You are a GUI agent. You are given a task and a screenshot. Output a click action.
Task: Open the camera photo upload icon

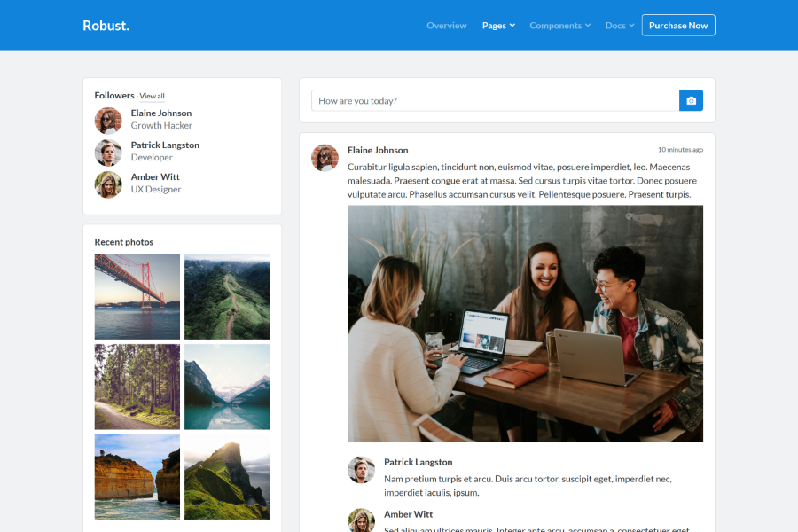691,100
